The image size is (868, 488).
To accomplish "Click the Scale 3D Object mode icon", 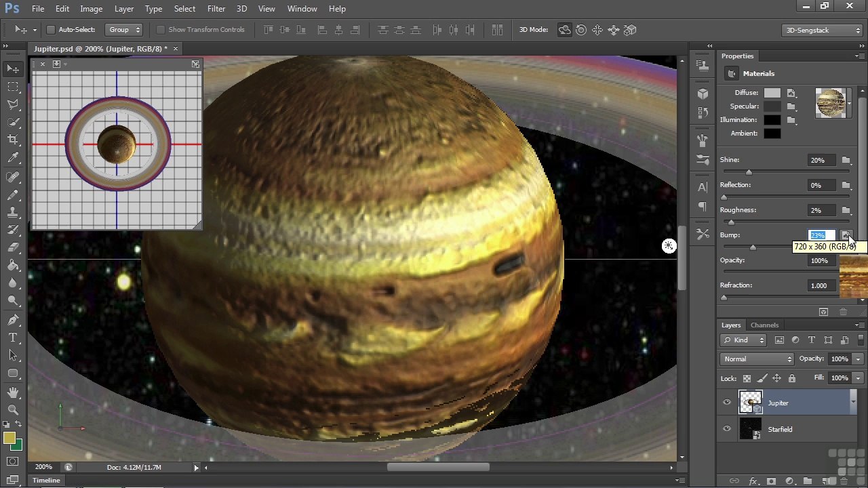I will [630, 30].
